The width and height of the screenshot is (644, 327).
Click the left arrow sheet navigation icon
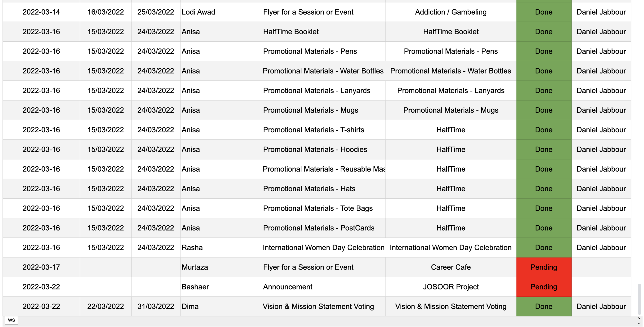pyautogui.click(x=639, y=323)
